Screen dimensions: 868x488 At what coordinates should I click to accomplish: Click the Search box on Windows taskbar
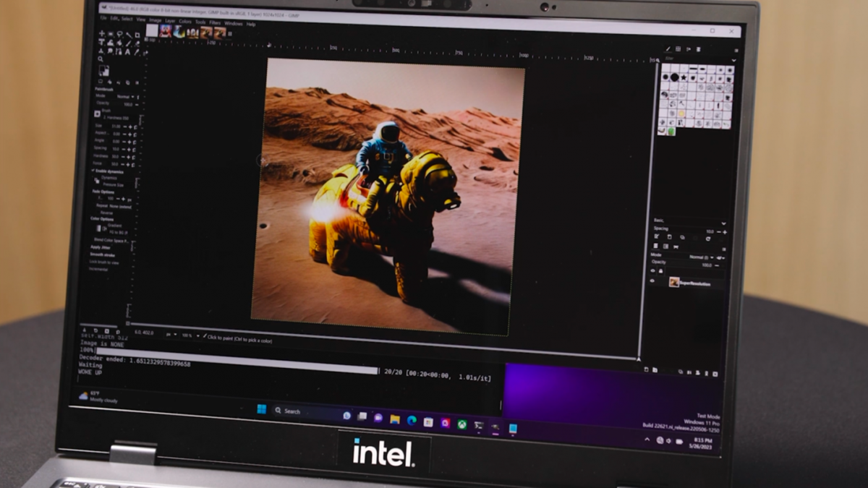(312, 411)
